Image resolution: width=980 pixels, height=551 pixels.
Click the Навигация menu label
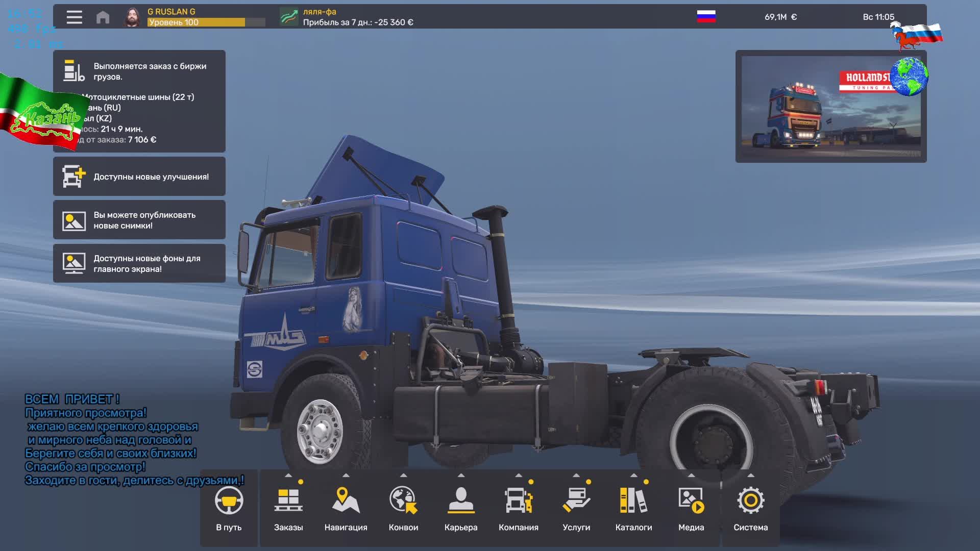pos(346,528)
